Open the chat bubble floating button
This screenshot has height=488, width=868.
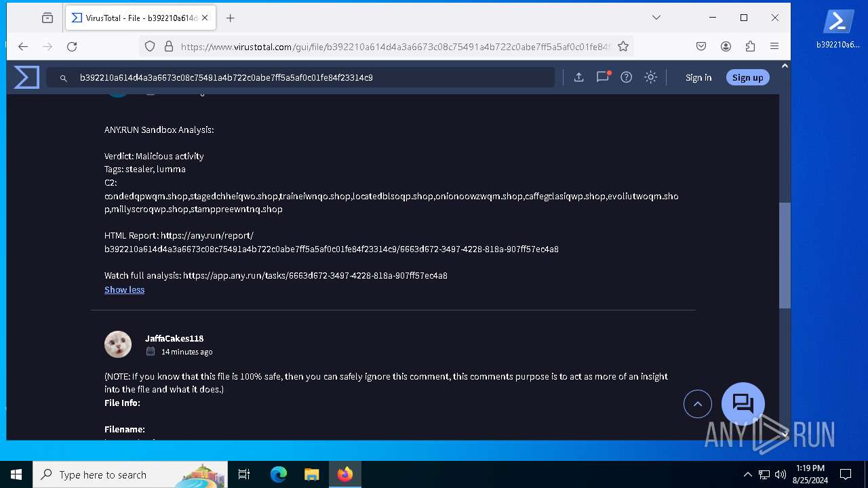743,404
